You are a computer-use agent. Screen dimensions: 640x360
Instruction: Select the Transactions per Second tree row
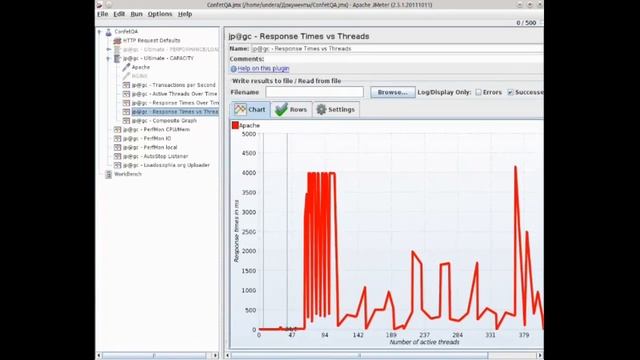[x=173, y=85]
